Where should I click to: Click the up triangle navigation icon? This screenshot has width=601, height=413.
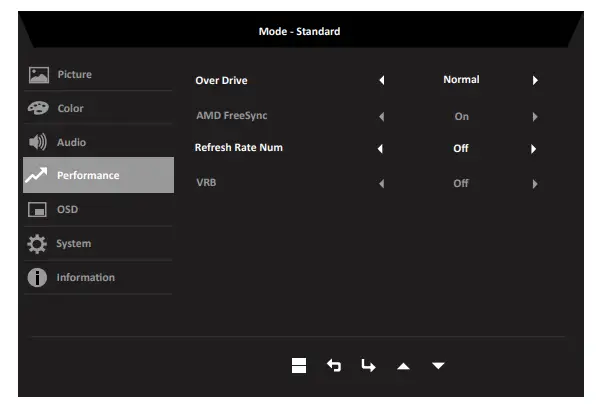click(403, 366)
